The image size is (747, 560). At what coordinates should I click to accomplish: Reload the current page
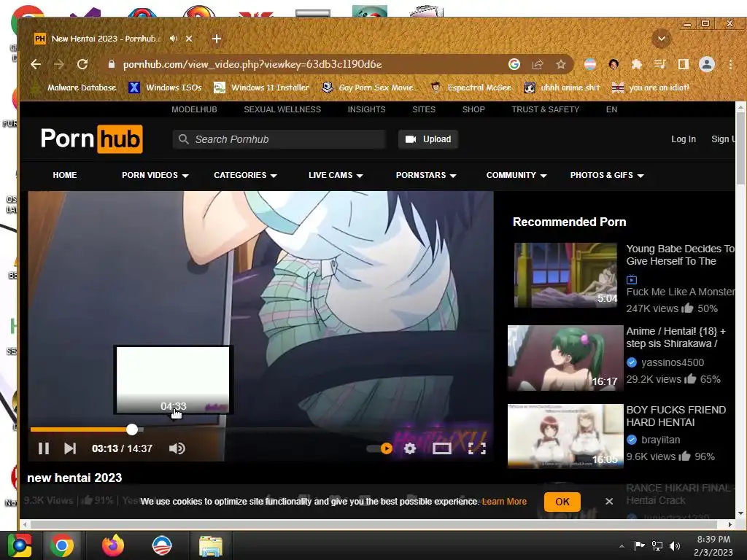click(x=82, y=64)
